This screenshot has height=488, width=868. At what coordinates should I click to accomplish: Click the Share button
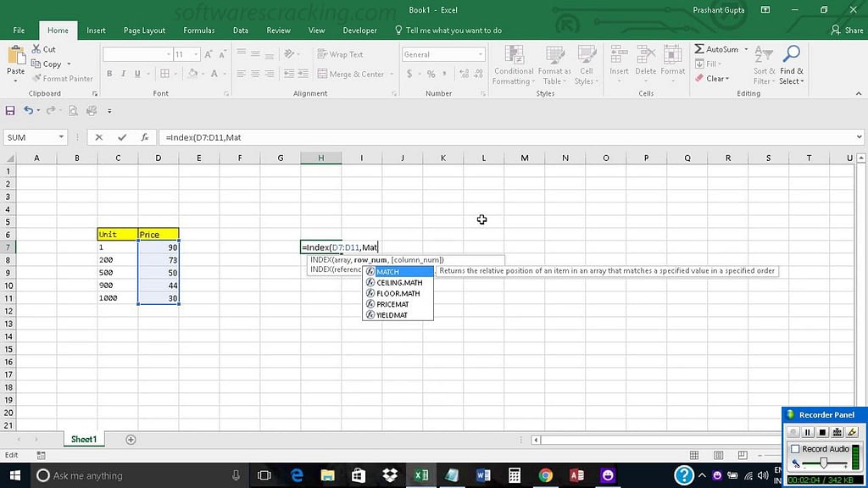847,30
